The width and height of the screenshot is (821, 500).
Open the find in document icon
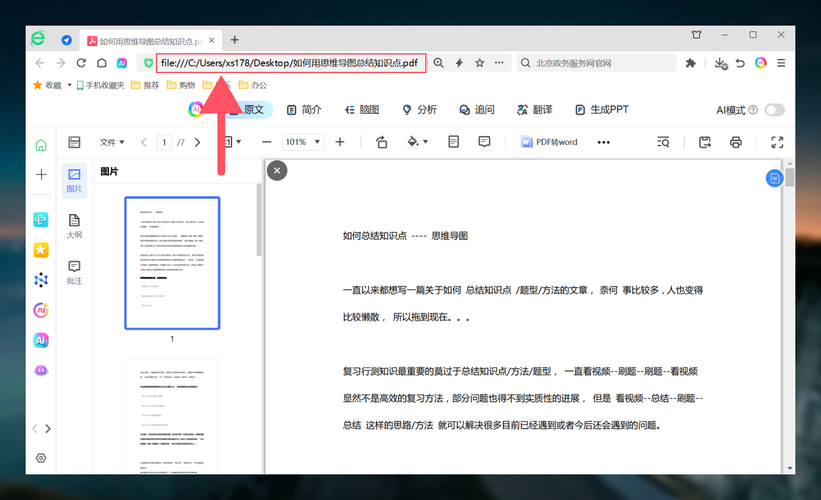663,142
